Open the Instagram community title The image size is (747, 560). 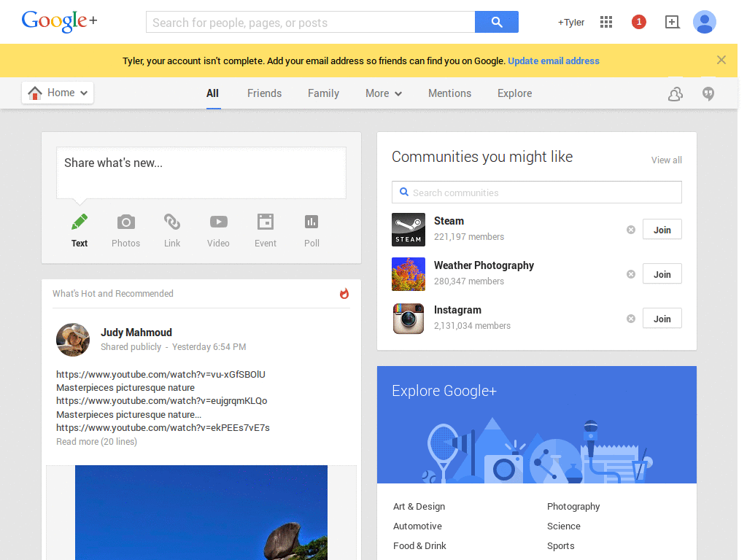(457, 310)
